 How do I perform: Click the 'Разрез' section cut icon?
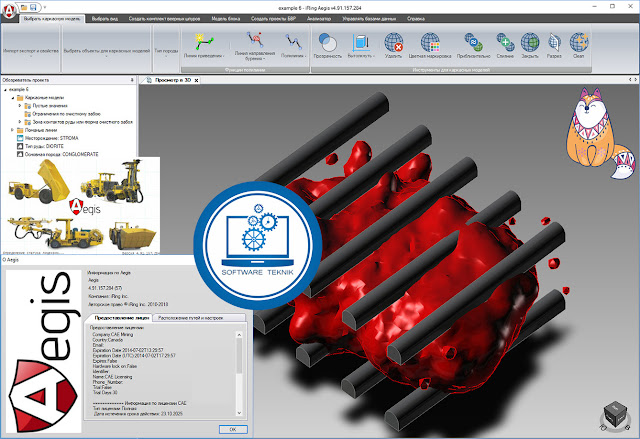point(554,42)
